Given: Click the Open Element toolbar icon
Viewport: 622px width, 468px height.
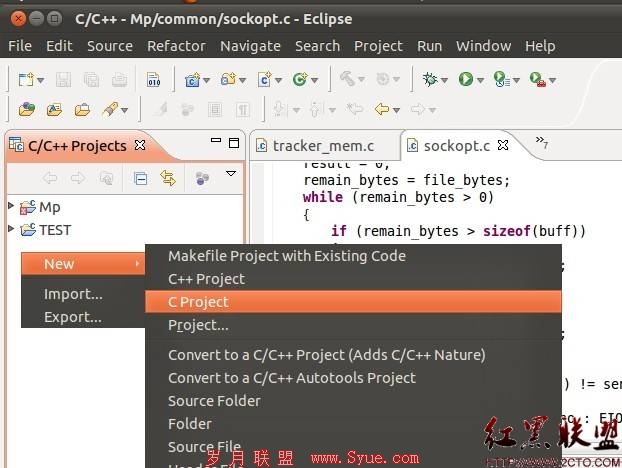Looking at the screenshot, I should point(27,109).
